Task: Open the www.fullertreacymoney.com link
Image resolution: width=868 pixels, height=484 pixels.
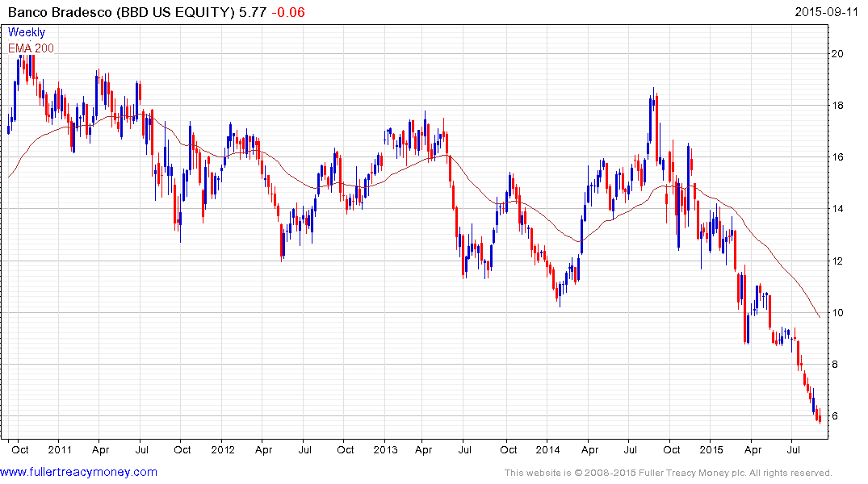Action: click(79, 472)
